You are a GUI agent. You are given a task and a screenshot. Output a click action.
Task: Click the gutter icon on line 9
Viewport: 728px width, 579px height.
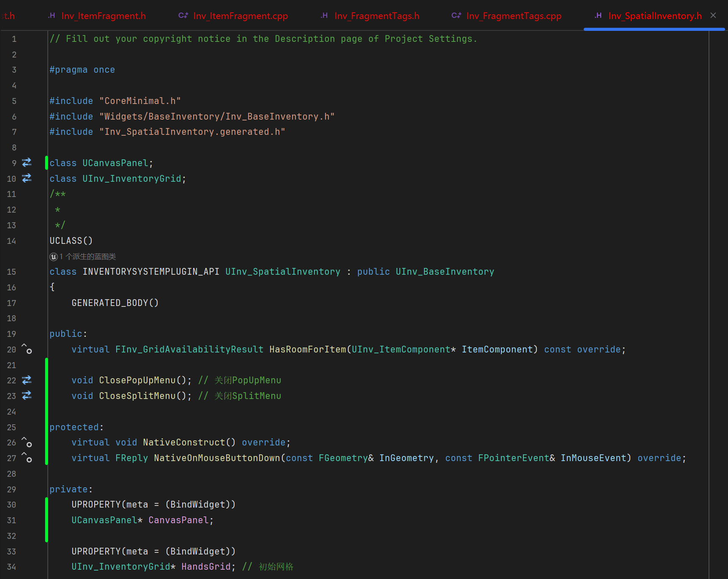(27, 163)
